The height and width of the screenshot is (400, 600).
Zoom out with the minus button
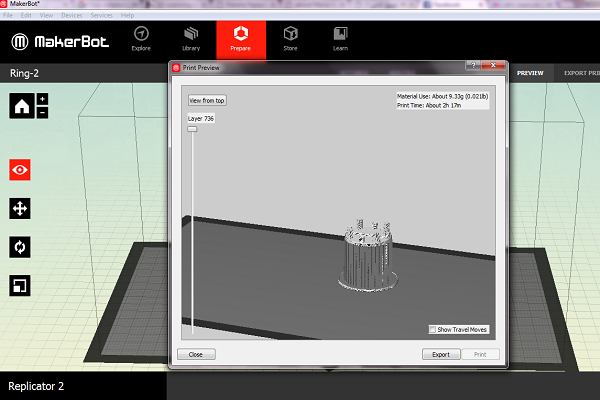point(42,113)
